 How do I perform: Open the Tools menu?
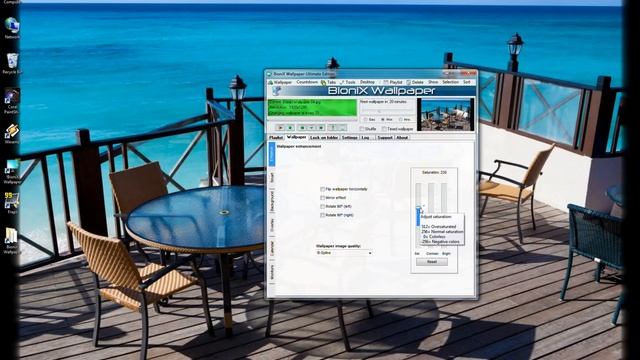click(x=348, y=82)
